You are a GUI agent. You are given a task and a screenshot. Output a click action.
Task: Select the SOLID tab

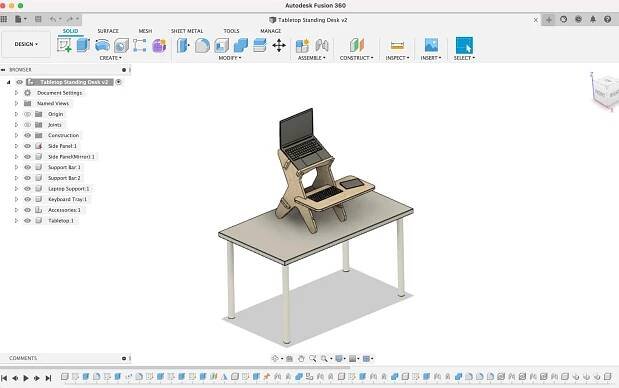point(70,31)
